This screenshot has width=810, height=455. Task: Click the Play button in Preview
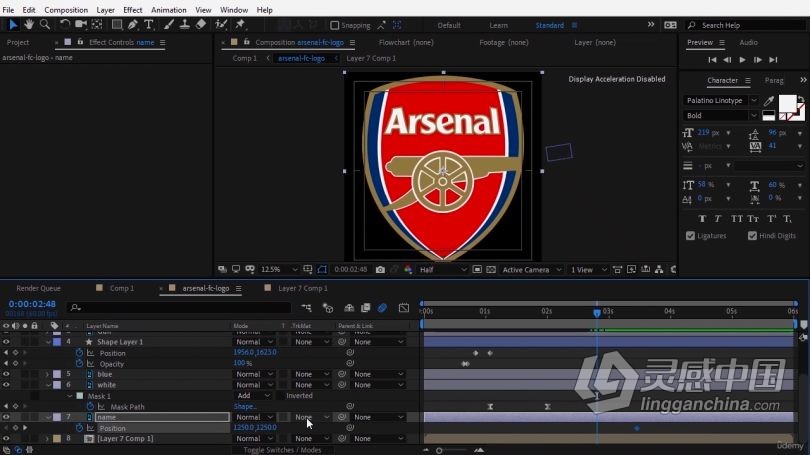(742, 60)
